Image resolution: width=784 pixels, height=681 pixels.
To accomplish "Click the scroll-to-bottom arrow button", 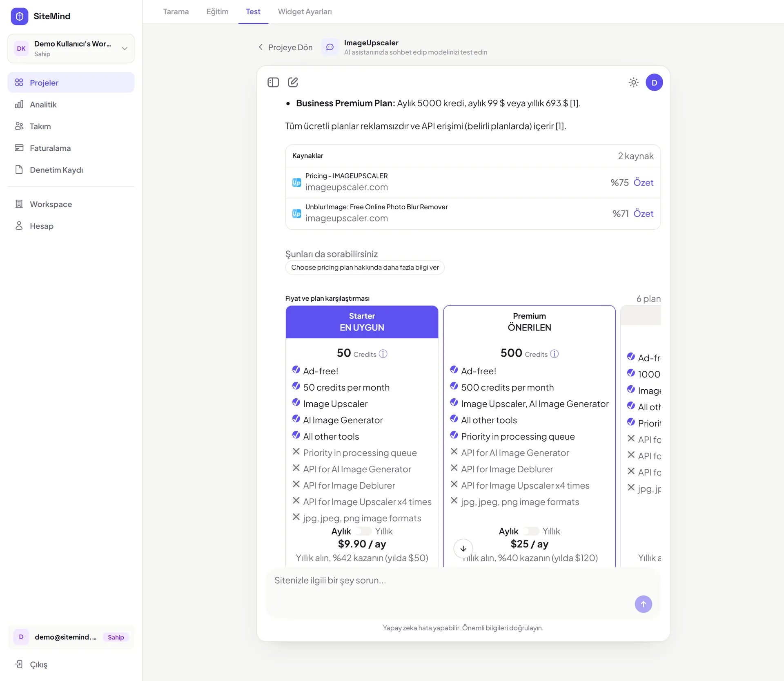I will tap(463, 548).
